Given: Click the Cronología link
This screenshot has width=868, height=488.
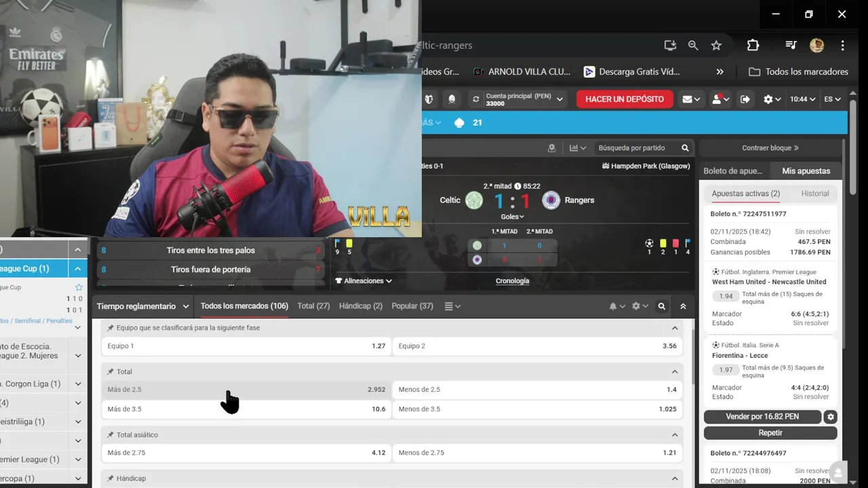Looking at the screenshot, I should tap(512, 281).
